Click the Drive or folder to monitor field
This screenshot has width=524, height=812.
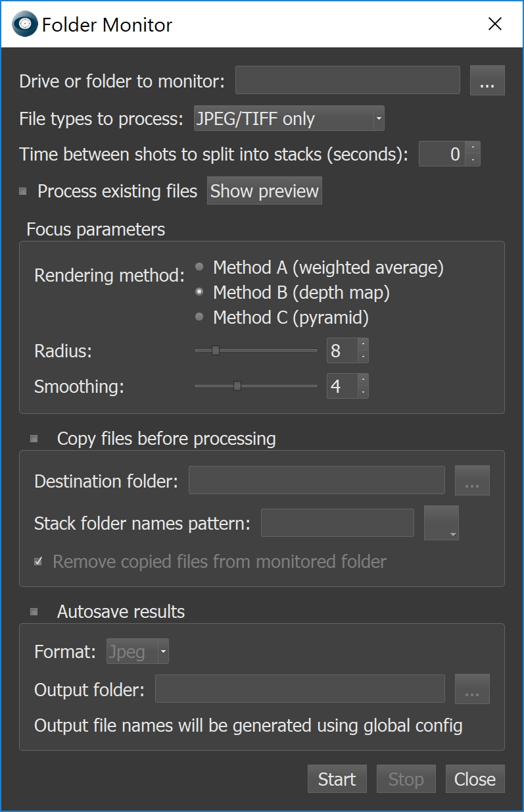tap(347, 81)
